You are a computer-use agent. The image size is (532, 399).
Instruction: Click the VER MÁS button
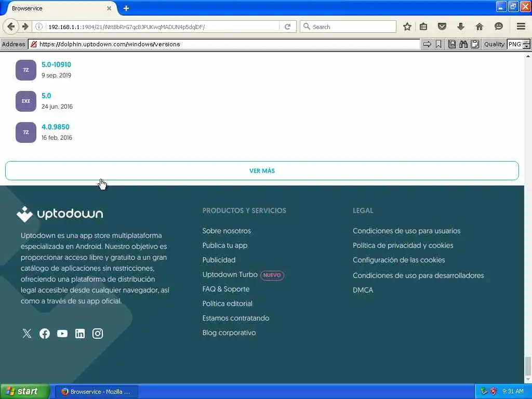click(262, 170)
